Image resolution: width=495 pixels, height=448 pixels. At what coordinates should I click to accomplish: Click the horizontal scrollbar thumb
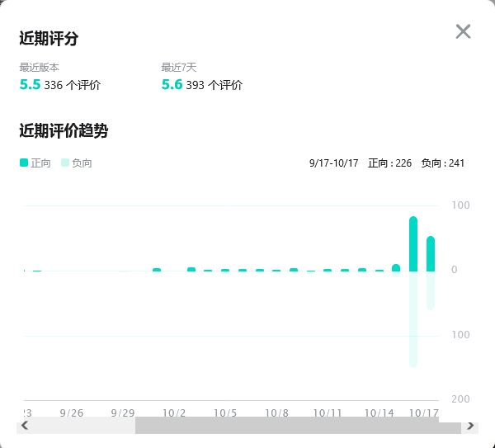pos(297,426)
